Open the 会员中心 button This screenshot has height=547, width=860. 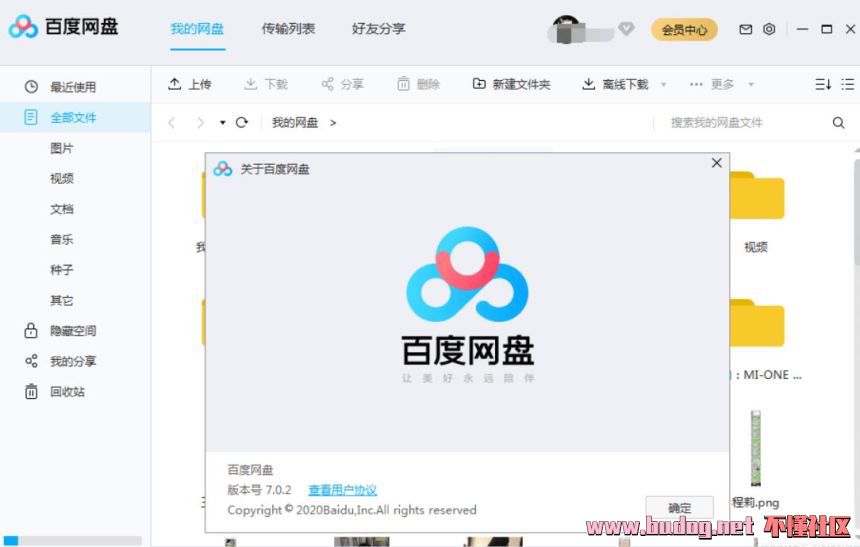684,30
